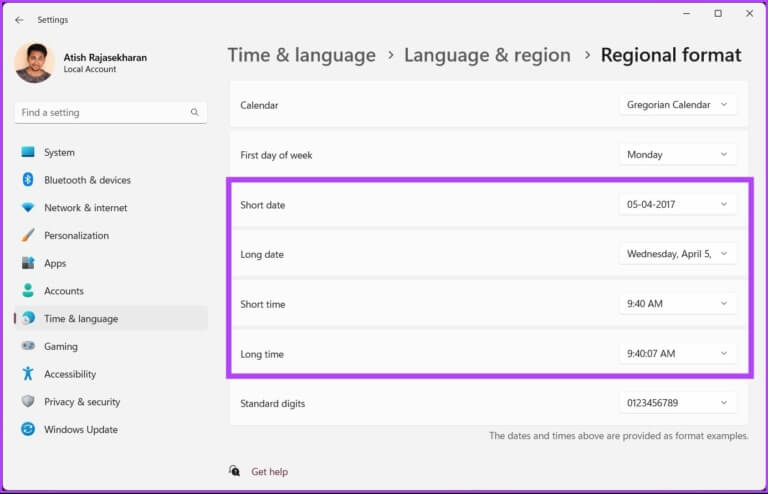Click the Time & language globe icon
Viewport: 768px width, 494px height.
click(x=28, y=318)
